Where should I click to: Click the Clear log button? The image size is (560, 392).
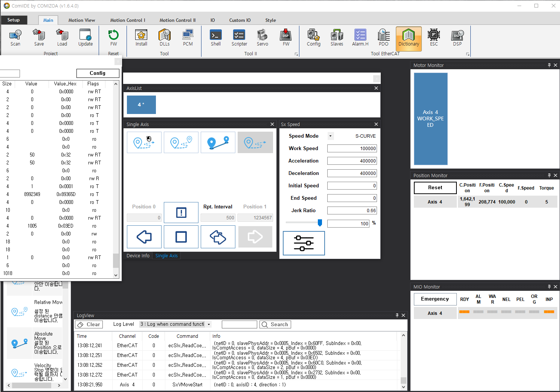point(89,324)
